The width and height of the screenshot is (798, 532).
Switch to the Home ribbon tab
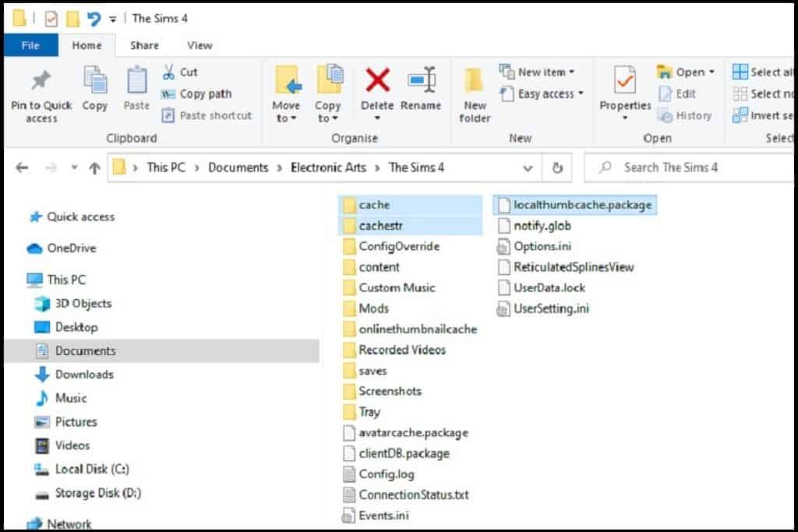[87, 45]
